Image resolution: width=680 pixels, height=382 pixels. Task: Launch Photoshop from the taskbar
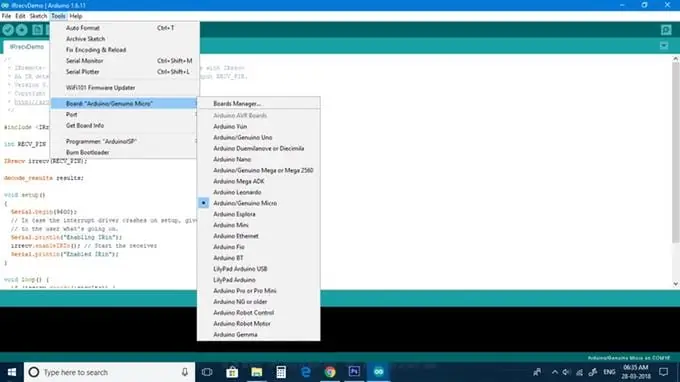354,372
